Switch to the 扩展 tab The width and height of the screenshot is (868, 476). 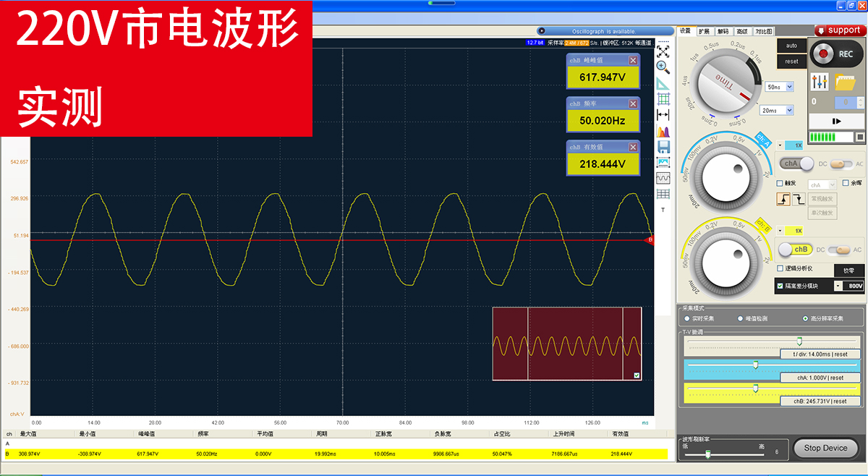point(704,31)
